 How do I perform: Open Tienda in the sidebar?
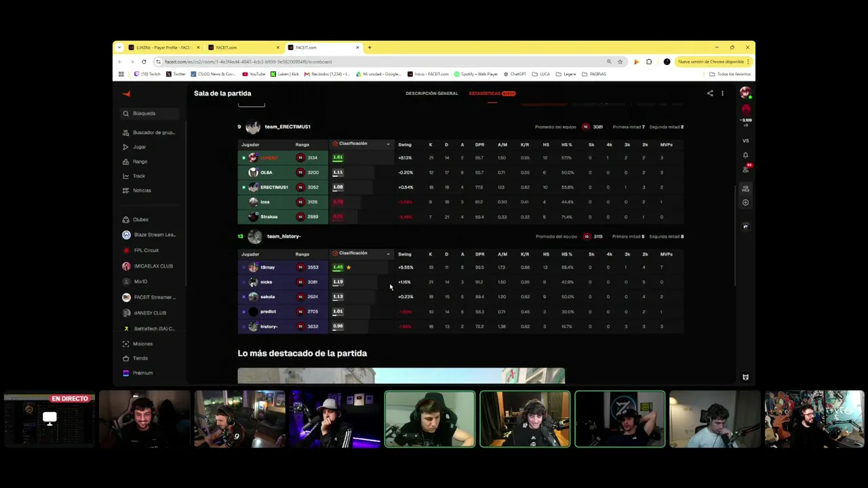tap(135, 358)
